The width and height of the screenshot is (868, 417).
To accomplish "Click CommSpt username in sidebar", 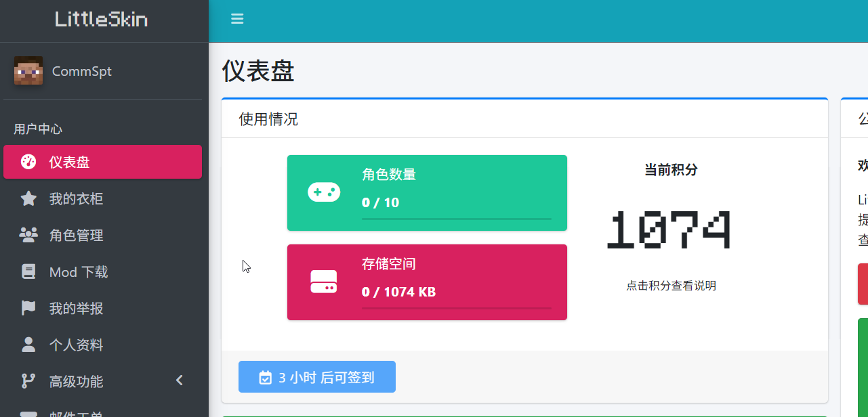I will point(82,71).
